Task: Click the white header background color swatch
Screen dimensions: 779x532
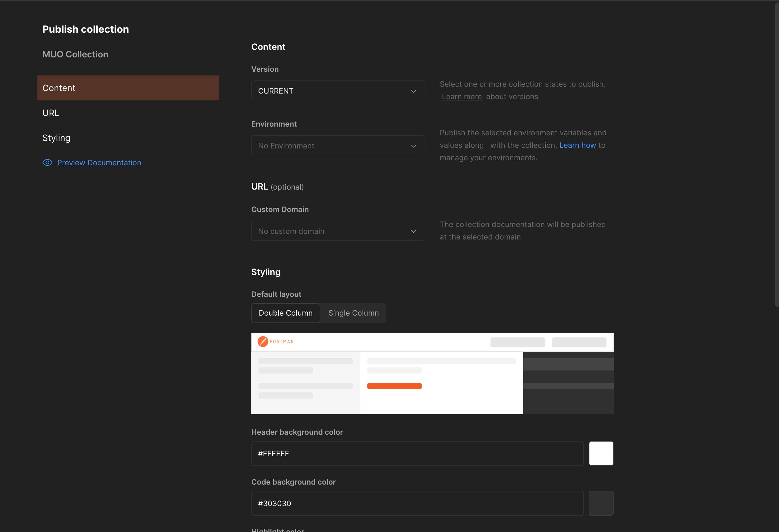Action: click(x=601, y=453)
